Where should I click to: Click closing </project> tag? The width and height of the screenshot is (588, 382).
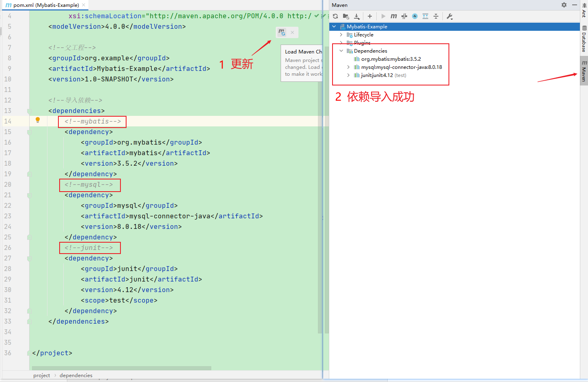(52, 353)
